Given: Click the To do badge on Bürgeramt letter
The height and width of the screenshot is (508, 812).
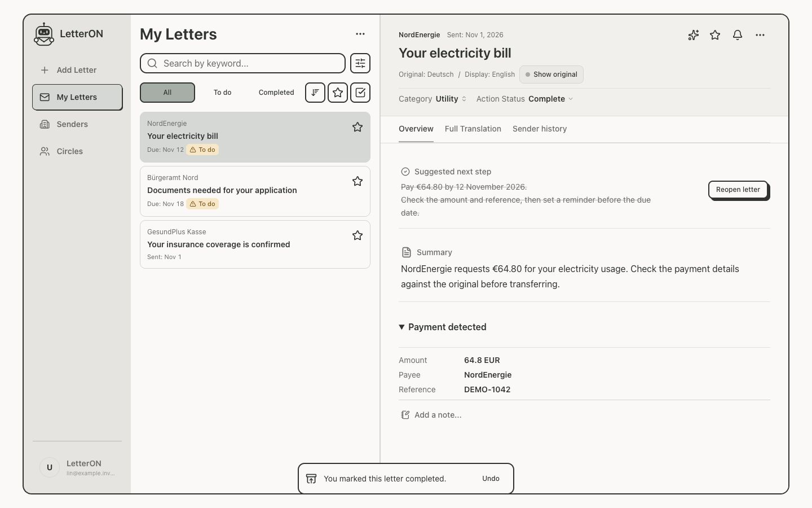Looking at the screenshot, I should click(x=202, y=204).
